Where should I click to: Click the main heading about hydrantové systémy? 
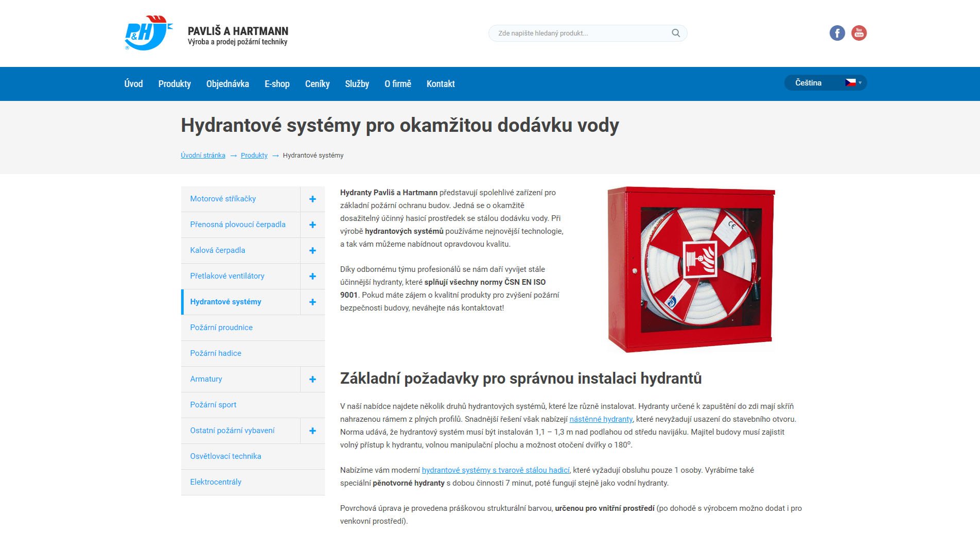click(x=399, y=125)
